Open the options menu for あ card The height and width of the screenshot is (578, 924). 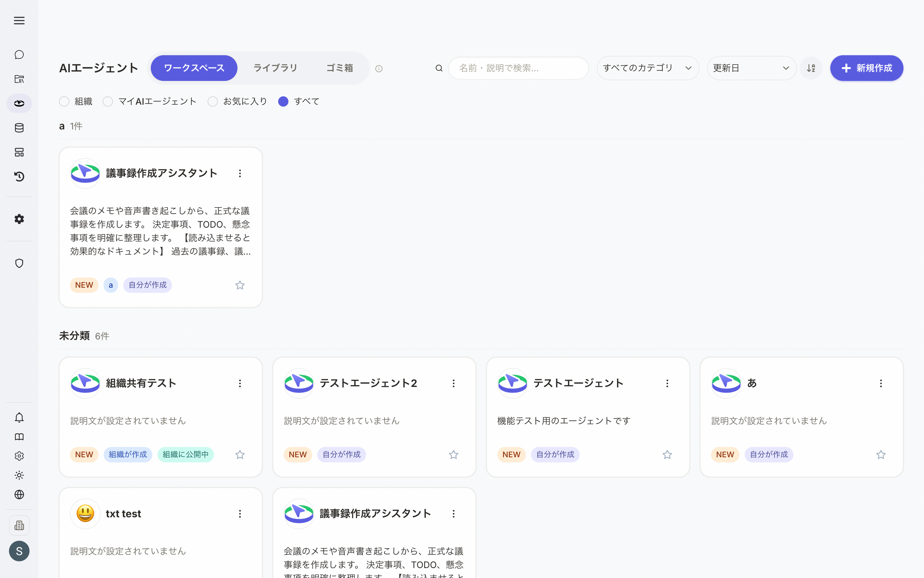[x=881, y=383]
